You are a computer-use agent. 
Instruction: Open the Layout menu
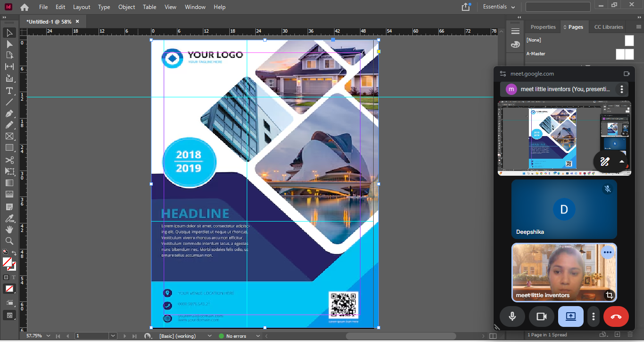click(x=82, y=7)
